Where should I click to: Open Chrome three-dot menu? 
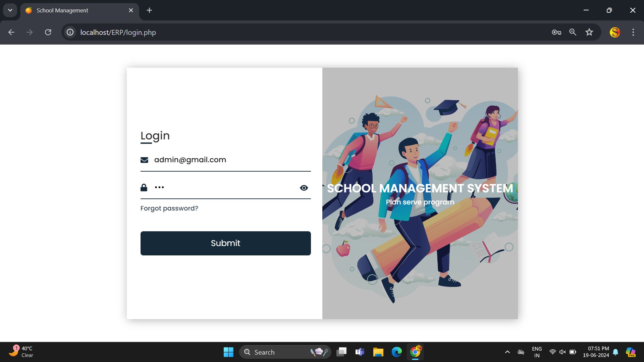point(633,33)
